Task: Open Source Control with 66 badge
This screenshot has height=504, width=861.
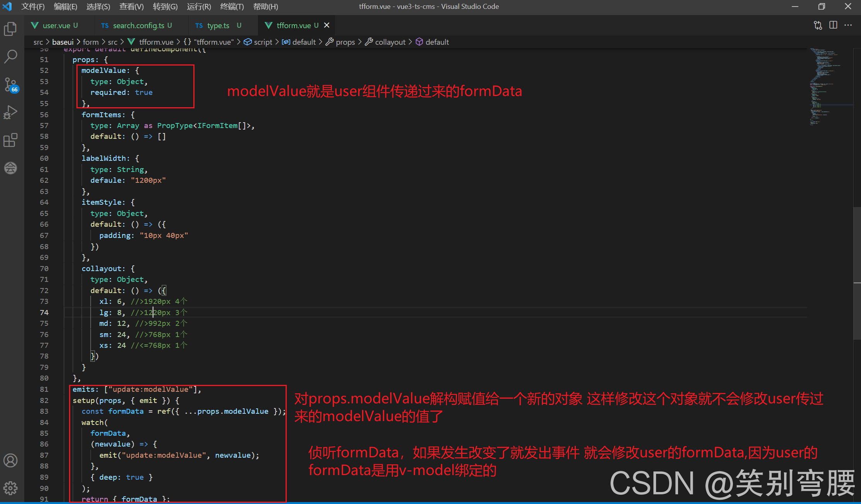Action: (10, 84)
